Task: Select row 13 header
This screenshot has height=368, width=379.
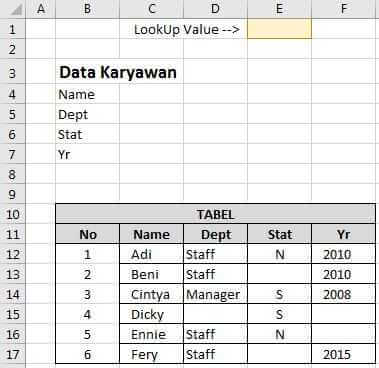Action: click(13, 274)
